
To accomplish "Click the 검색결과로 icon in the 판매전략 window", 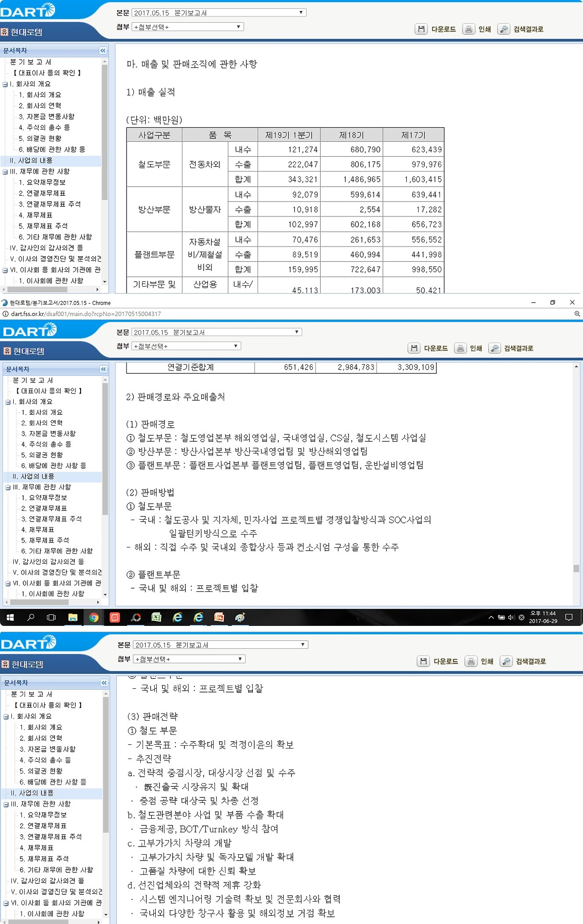I will [506, 661].
